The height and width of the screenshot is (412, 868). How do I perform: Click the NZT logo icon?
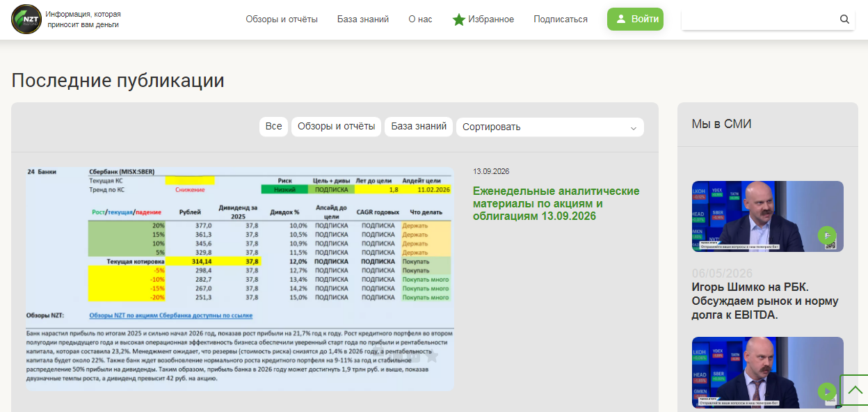coord(26,19)
